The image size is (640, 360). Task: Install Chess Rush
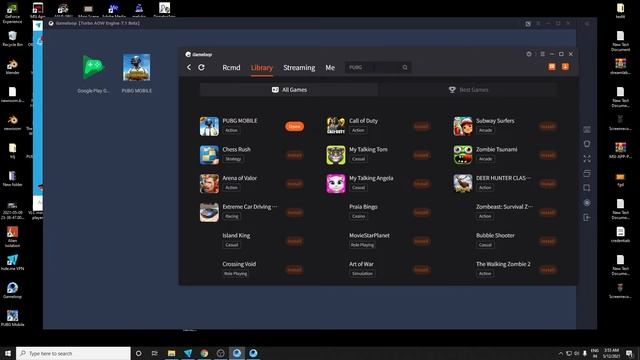tap(294, 155)
